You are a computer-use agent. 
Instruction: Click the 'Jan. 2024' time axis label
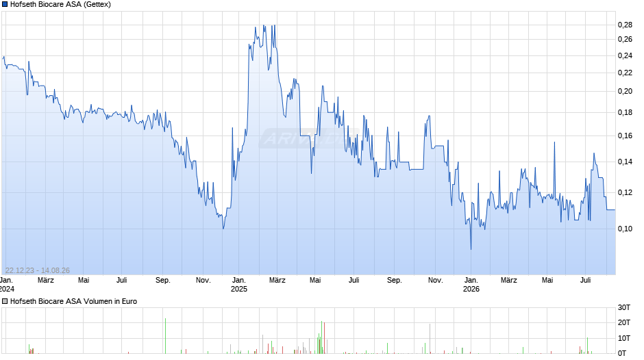pos(7,285)
